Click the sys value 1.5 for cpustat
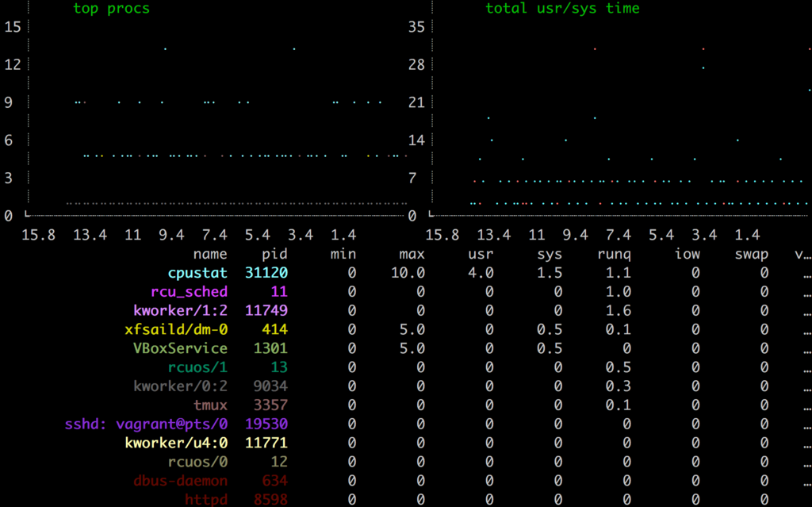This screenshot has width=812, height=507. (550, 273)
